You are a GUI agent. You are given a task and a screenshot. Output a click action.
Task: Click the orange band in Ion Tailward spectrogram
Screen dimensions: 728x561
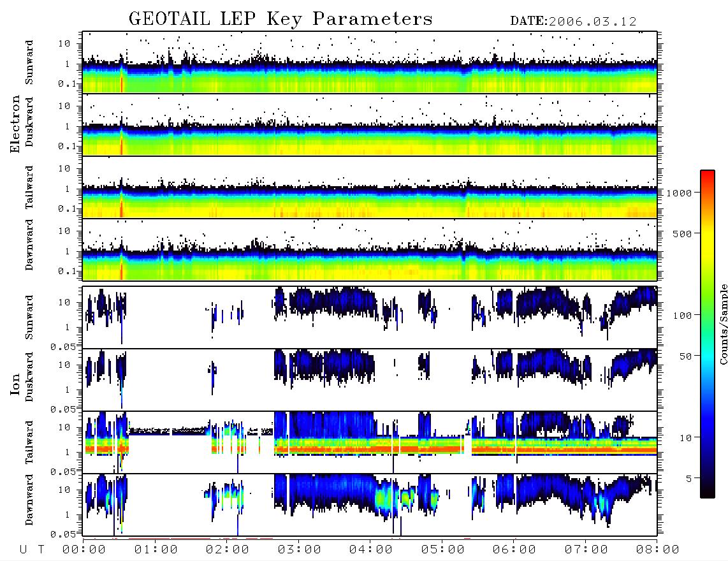point(372,449)
